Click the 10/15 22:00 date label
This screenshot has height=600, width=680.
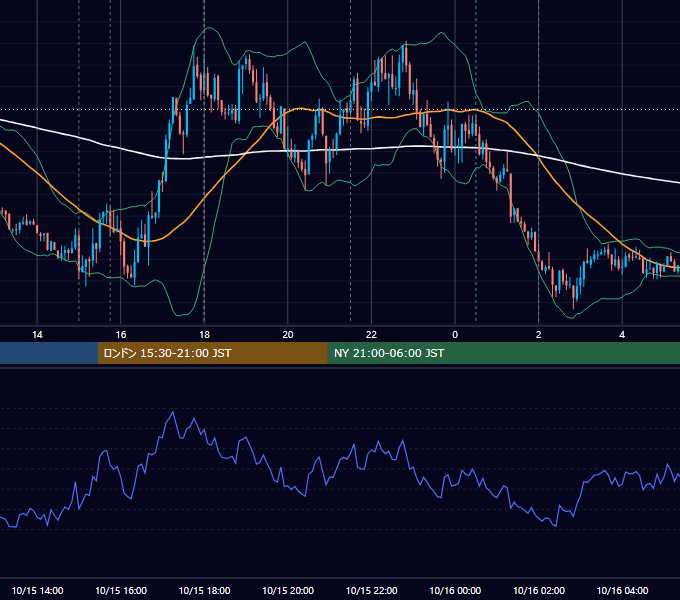371,590
